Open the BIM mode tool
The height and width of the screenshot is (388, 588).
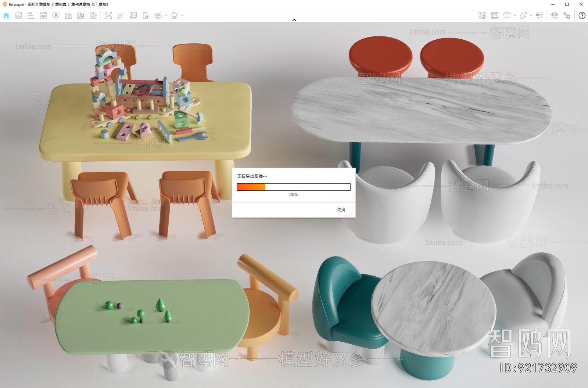(30, 15)
